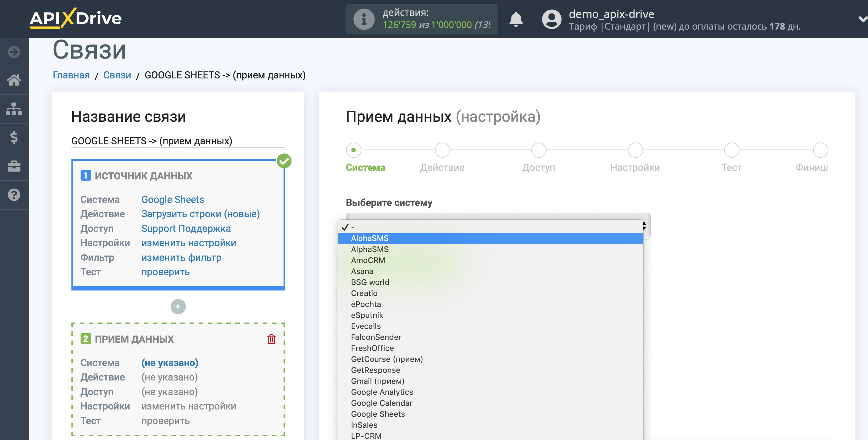This screenshot has height=440, width=868.
Task: Pick Google Sheets in the dropdown list
Action: pyautogui.click(x=378, y=414)
